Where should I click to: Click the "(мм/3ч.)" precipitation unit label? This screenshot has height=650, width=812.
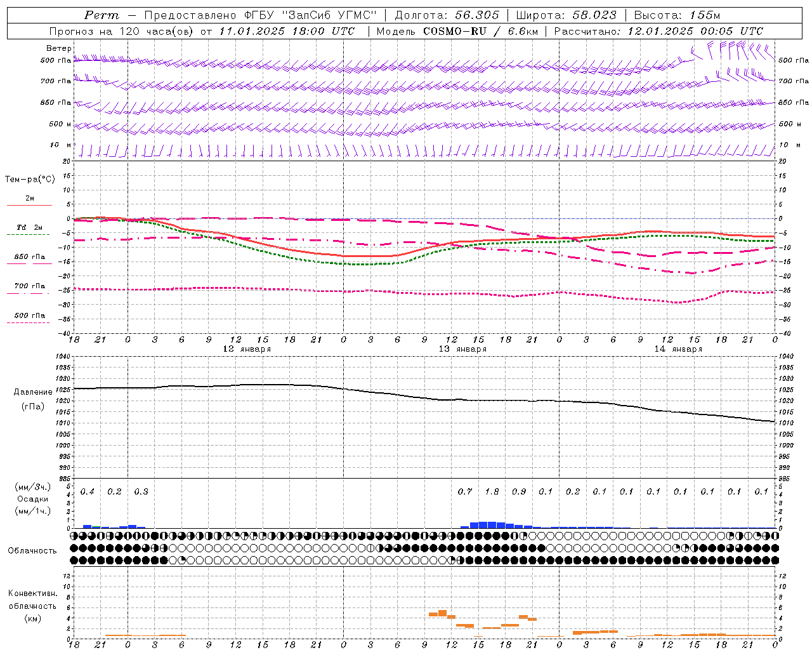[x=33, y=487]
